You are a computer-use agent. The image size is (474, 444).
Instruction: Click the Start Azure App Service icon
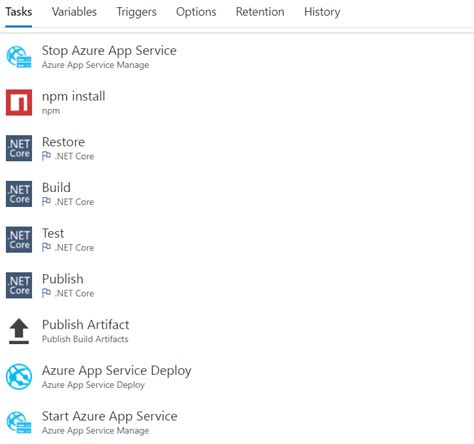point(19,422)
